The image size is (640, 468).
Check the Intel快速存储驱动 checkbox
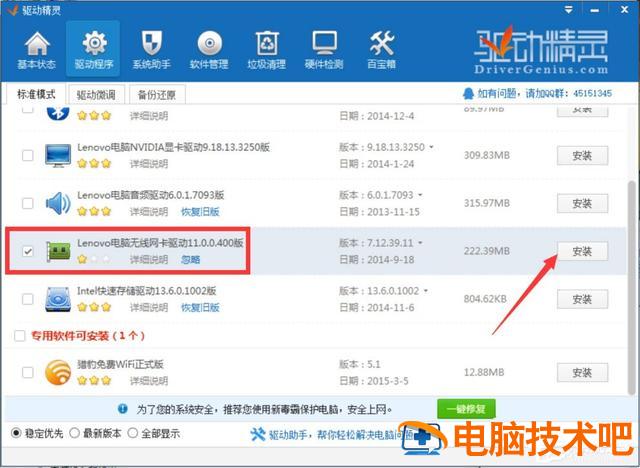[27, 299]
